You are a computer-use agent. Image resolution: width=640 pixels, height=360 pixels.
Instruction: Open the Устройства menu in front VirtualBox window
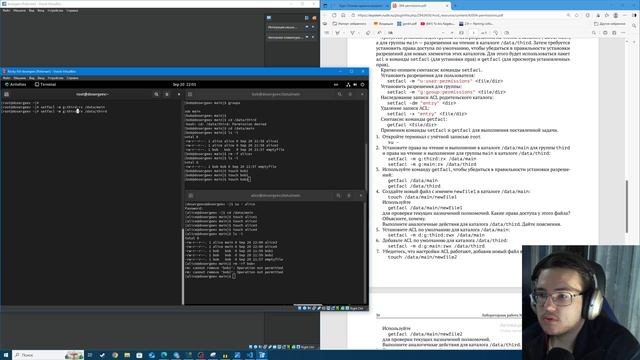[55, 78]
